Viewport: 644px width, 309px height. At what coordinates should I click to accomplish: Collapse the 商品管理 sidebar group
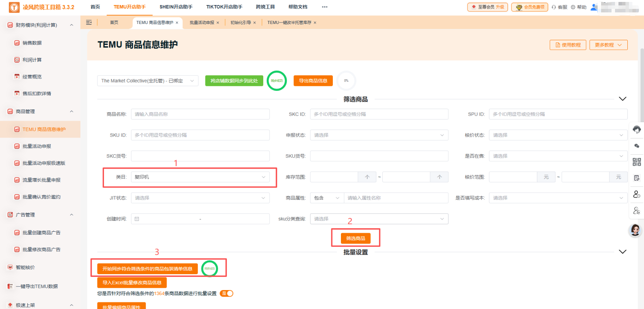pyautogui.click(x=72, y=111)
